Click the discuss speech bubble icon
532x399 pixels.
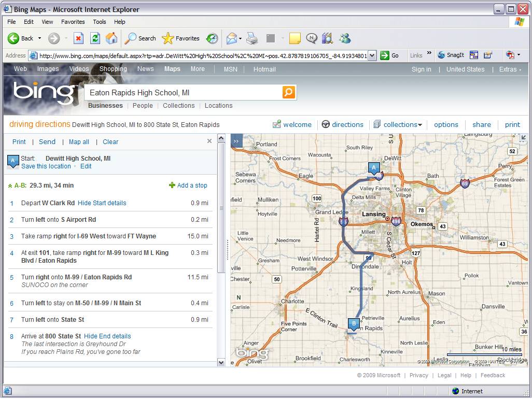pyautogui.click(x=311, y=38)
